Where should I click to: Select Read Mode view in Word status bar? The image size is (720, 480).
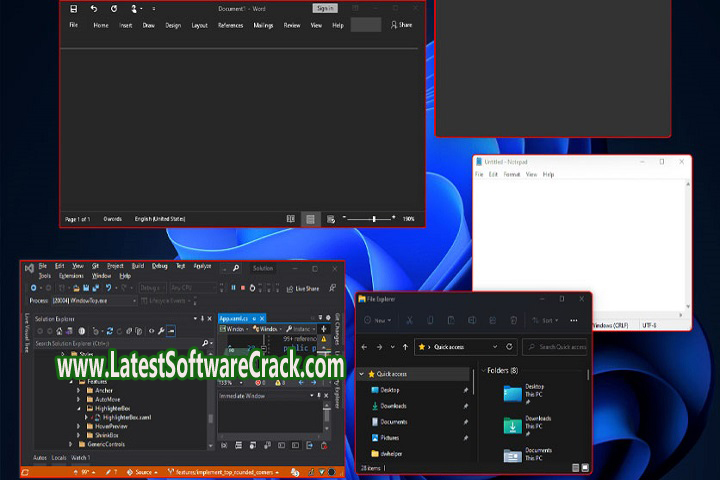pos(291,219)
